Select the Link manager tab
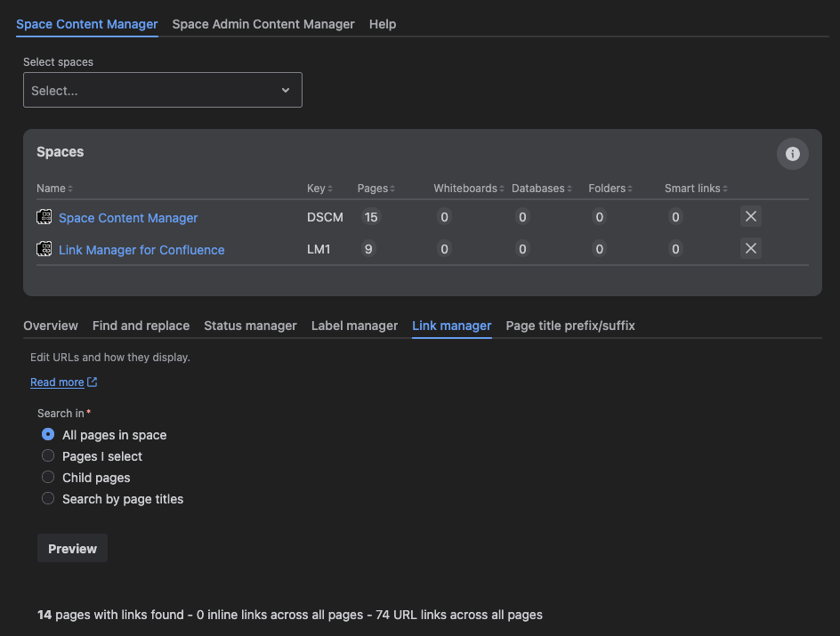 click(452, 326)
